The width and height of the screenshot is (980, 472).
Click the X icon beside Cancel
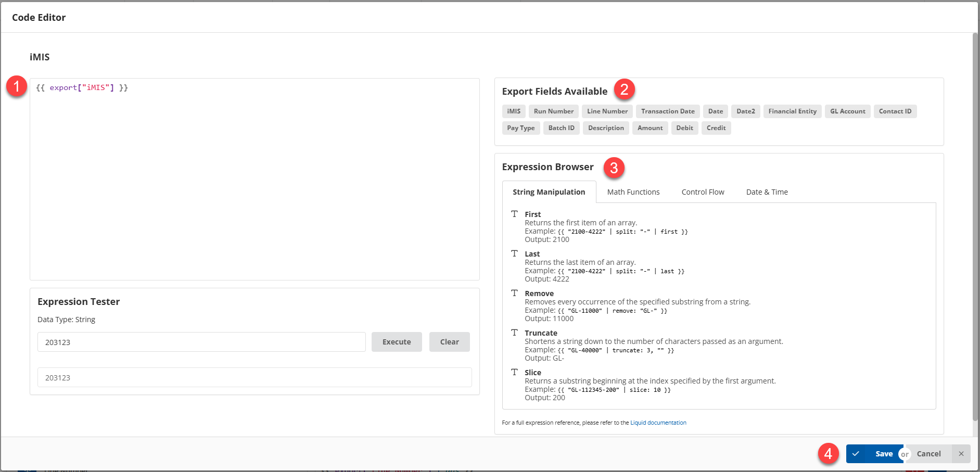[961, 454]
